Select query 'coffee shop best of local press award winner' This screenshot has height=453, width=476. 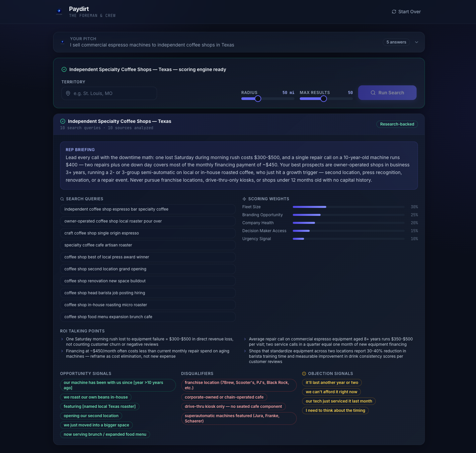[148, 257]
